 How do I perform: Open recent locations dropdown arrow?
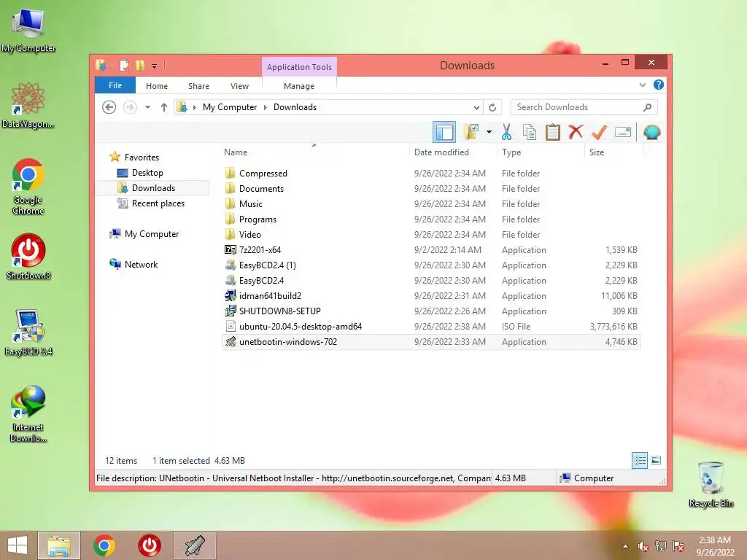pyautogui.click(x=147, y=107)
